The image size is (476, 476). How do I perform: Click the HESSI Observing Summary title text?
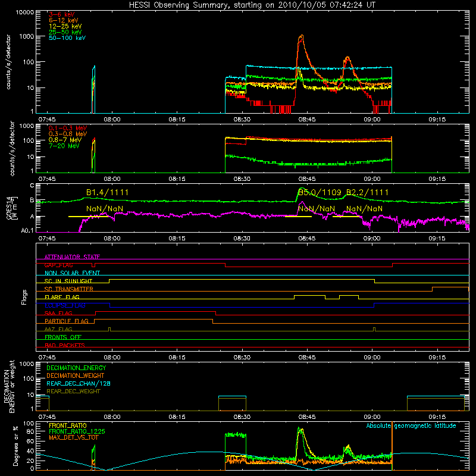(252, 5)
